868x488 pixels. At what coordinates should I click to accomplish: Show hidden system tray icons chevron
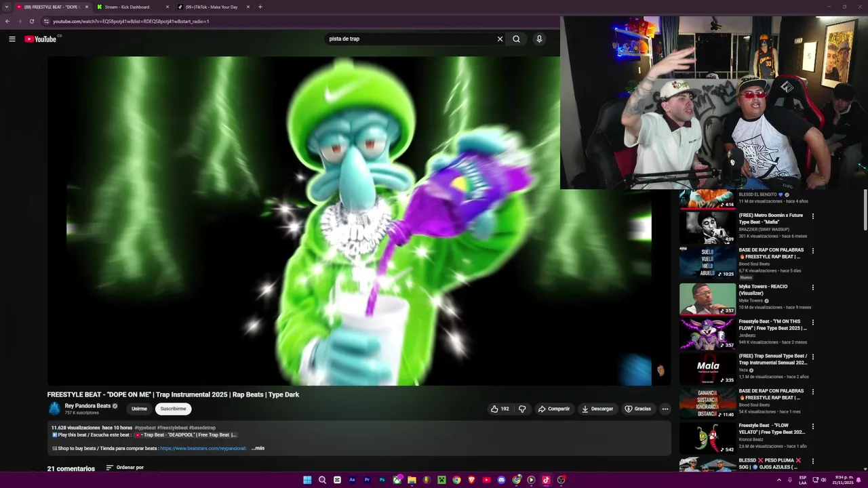point(778,480)
